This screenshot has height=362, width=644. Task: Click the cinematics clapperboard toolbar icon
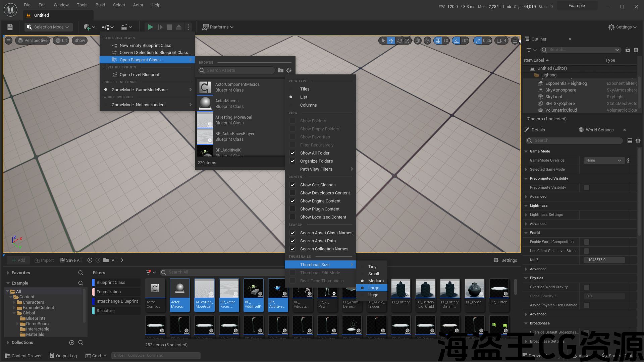[x=124, y=27]
